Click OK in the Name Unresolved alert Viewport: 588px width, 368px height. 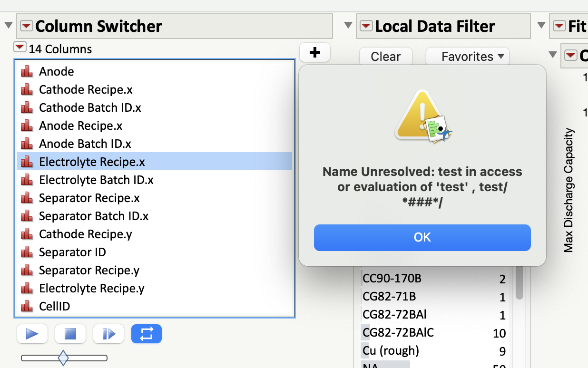click(422, 237)
